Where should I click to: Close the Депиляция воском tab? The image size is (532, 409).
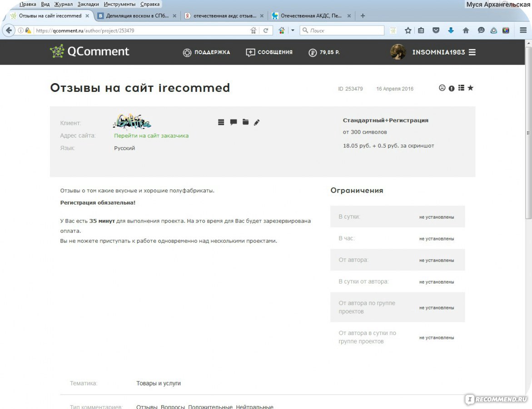point(174,15)
